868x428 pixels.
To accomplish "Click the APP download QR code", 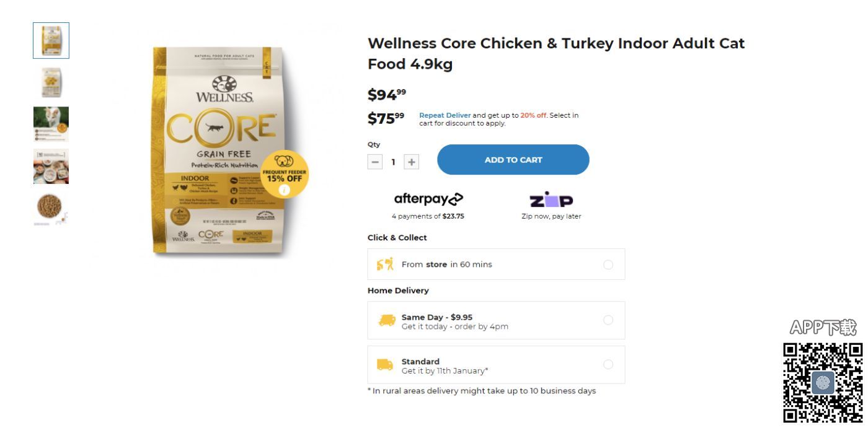I will (823, 382).
